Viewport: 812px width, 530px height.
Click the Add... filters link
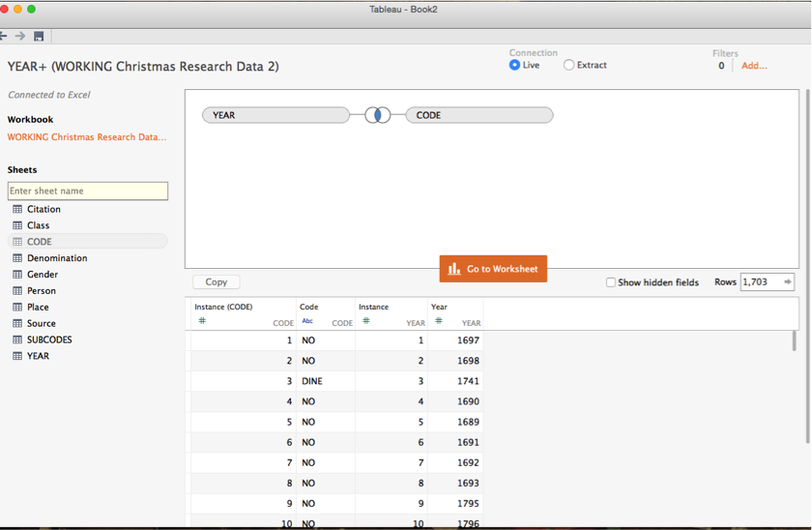(x=754, y=66)
